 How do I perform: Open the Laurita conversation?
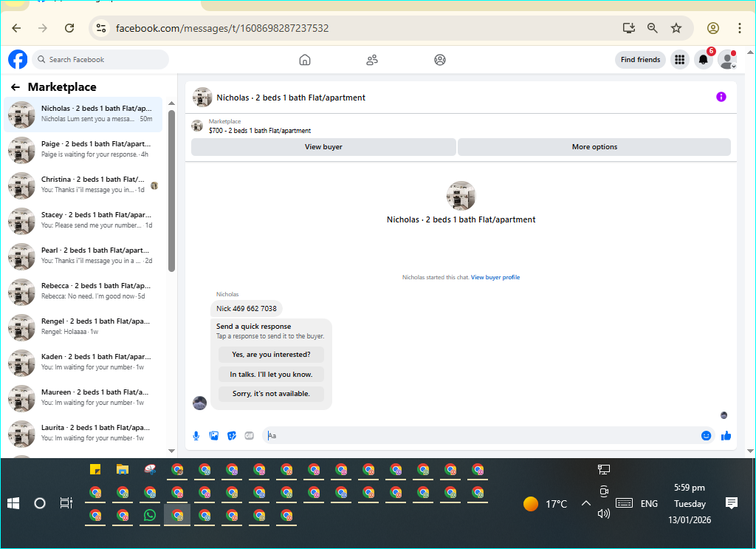pyautogui.click(x=83, y=433)
